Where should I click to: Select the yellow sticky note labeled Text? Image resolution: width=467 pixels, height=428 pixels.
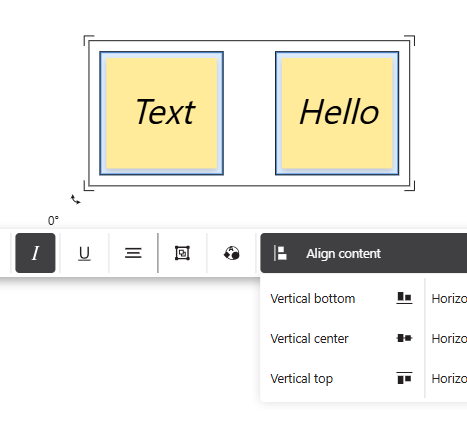pyautogui.click(x=162, y=113)
